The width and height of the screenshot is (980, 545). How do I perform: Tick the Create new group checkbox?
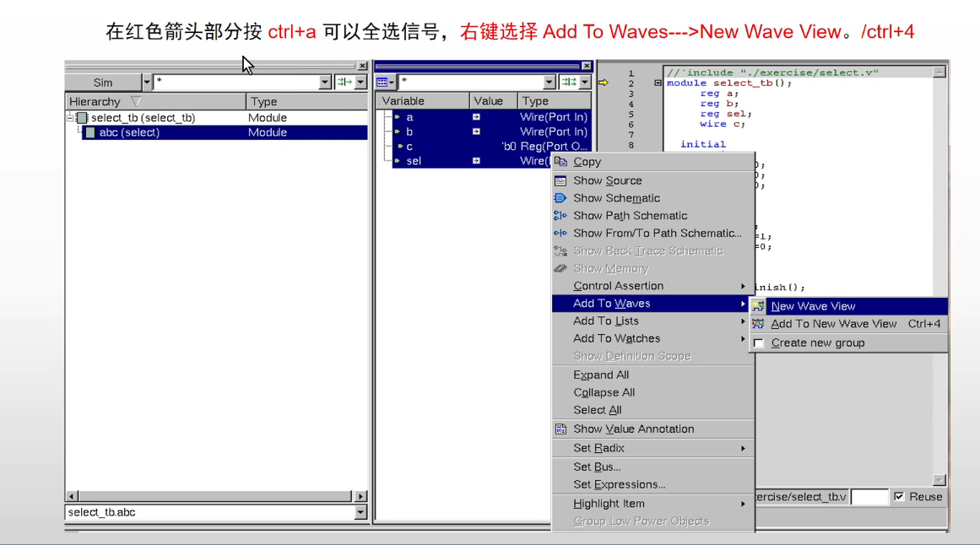[759, 343]
